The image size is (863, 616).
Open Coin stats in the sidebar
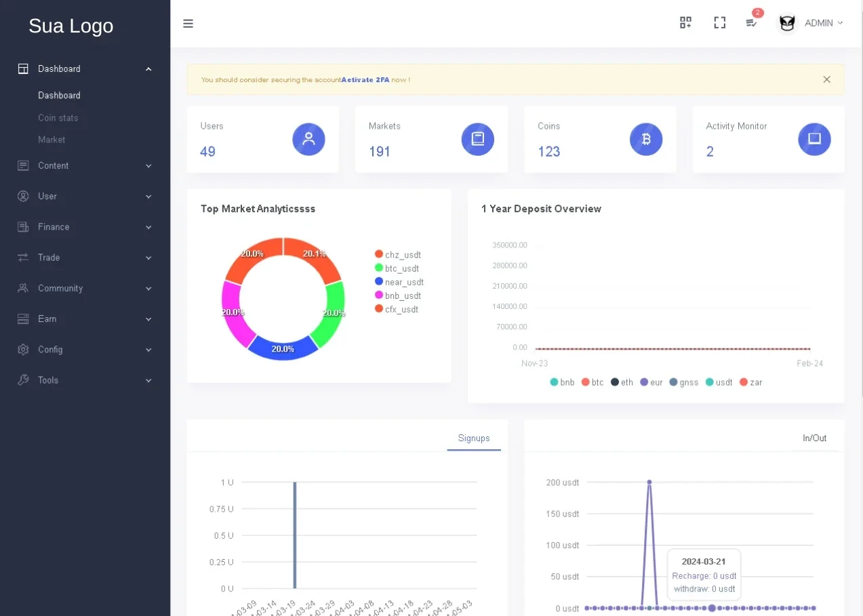[58, 118]
